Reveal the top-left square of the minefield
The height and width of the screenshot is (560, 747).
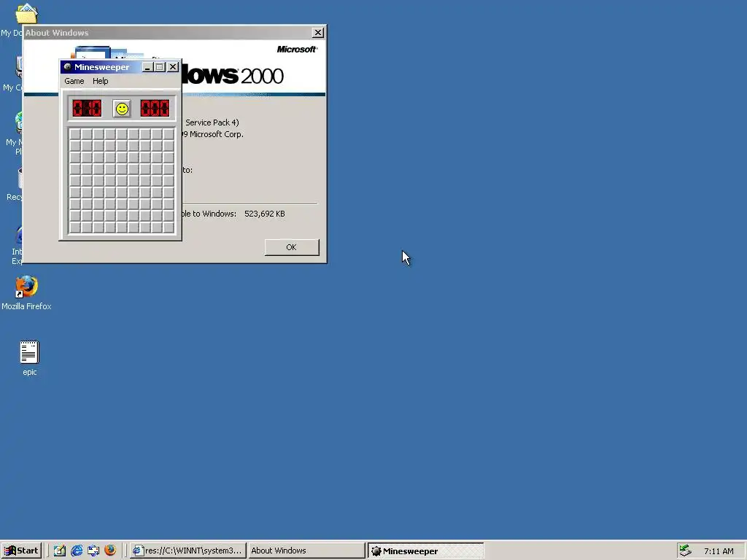(75, 134)
